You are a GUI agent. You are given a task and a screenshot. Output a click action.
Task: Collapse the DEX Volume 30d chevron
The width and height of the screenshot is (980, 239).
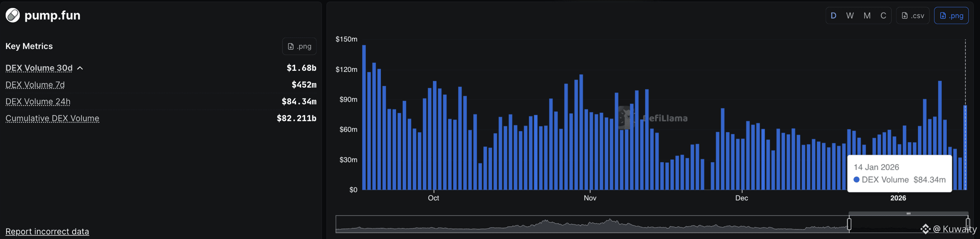80,68
